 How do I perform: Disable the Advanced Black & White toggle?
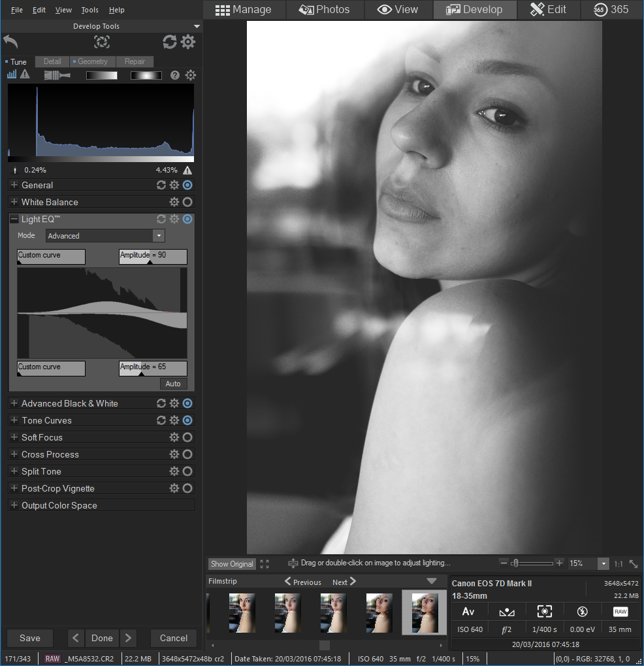187,403
